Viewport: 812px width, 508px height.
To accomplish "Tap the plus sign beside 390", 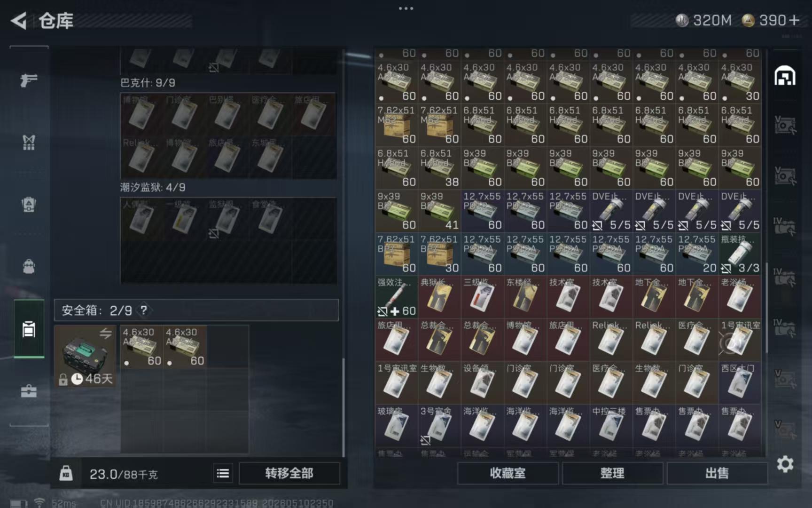I will (794, 20).
